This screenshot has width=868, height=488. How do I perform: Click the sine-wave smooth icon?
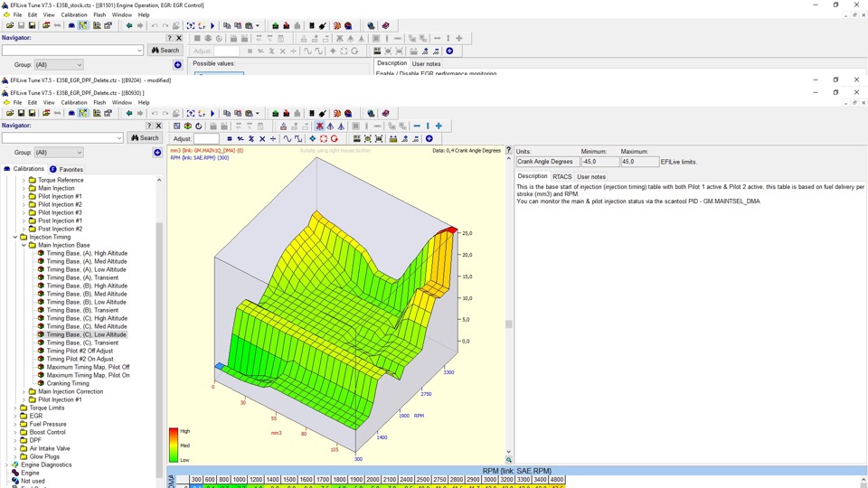(x=288, y=139)
